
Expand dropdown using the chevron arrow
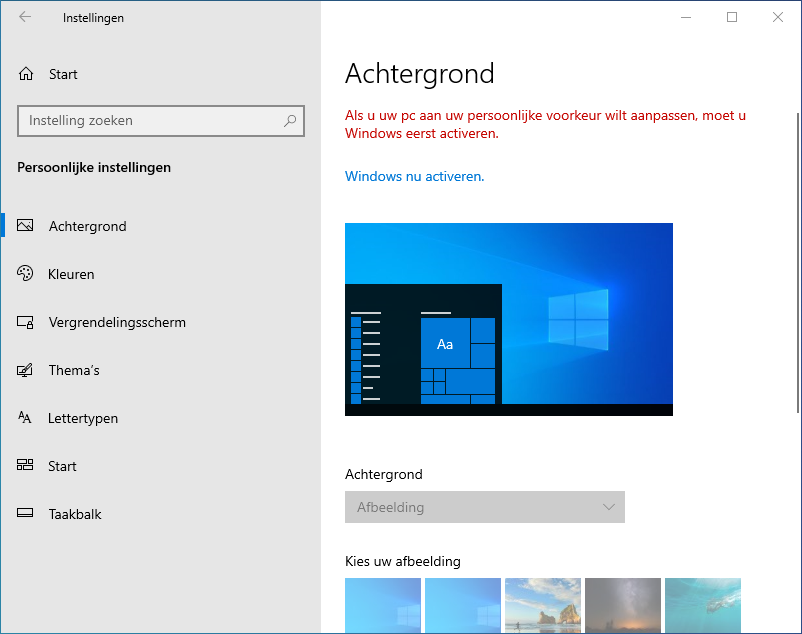point(609,507)
